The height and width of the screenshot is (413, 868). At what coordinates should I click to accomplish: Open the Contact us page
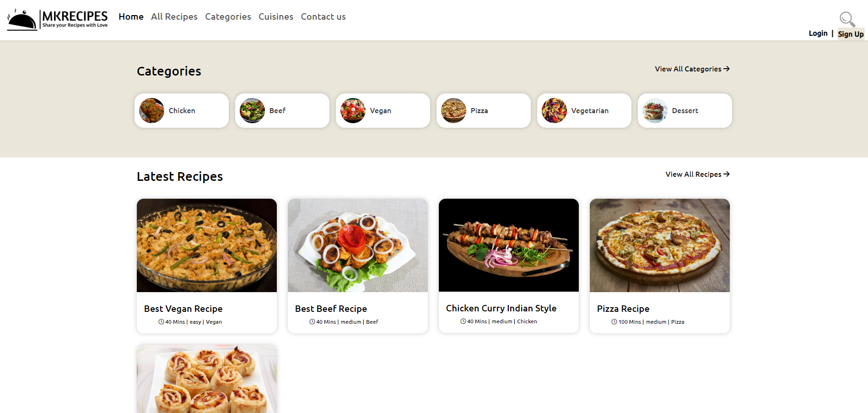(323, 16)
